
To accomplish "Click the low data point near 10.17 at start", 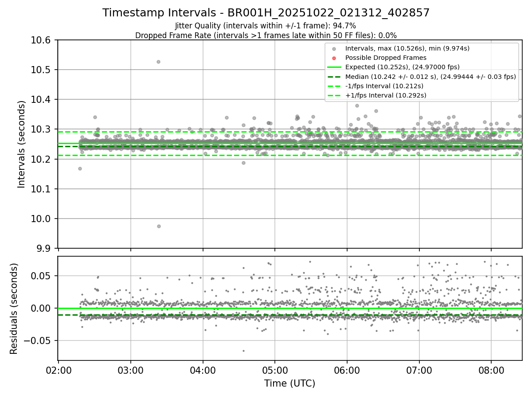I will click(80, 168).
